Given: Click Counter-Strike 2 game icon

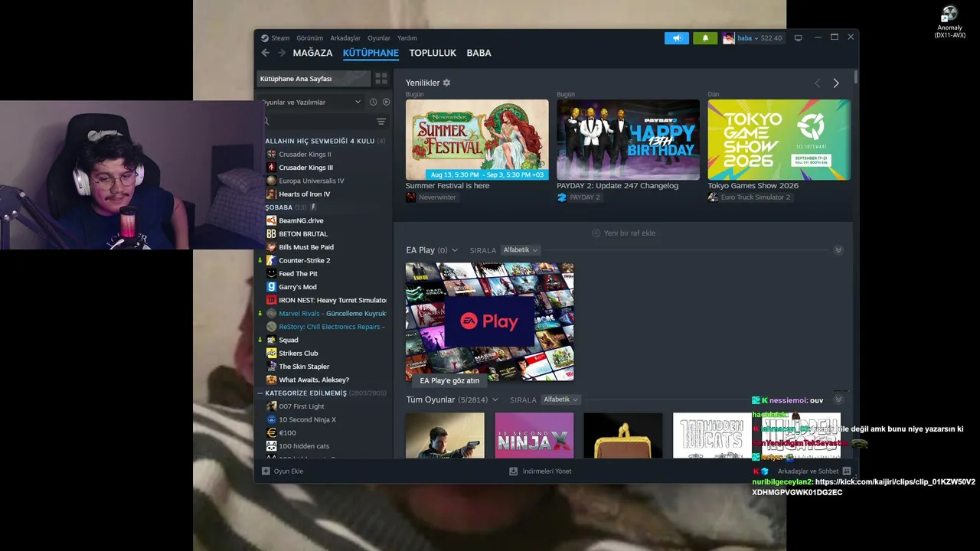Looking at the screenshot, I should (x=271, y=260).
